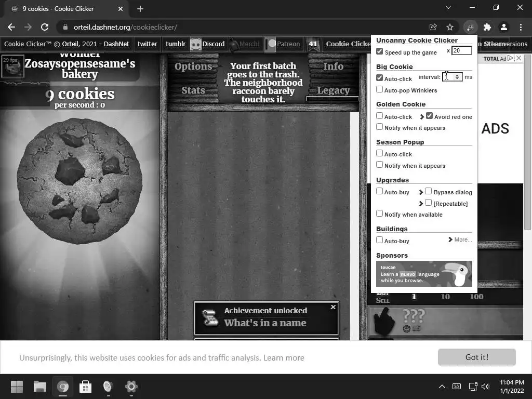
Task: Open the Patreon link
Action: tap(288, 44)
